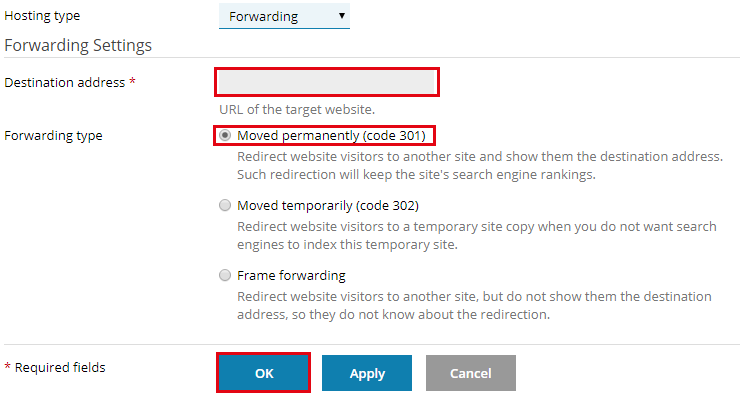Click the Hosting type label
740x398 pixels.
coord(42,16)
